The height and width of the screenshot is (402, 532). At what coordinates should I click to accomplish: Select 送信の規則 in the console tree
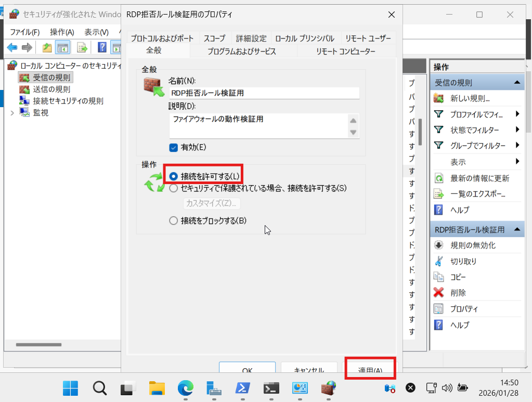51,89
